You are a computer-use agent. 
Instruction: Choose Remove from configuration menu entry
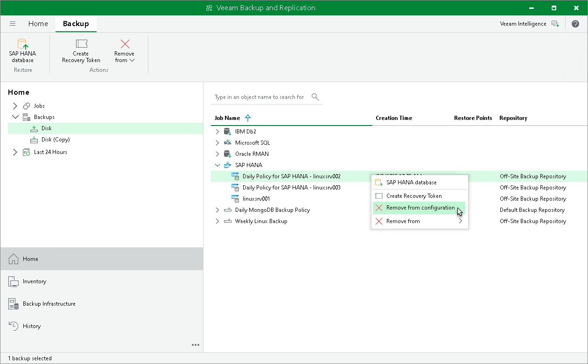pyautogui.click(x=420, y=208)
